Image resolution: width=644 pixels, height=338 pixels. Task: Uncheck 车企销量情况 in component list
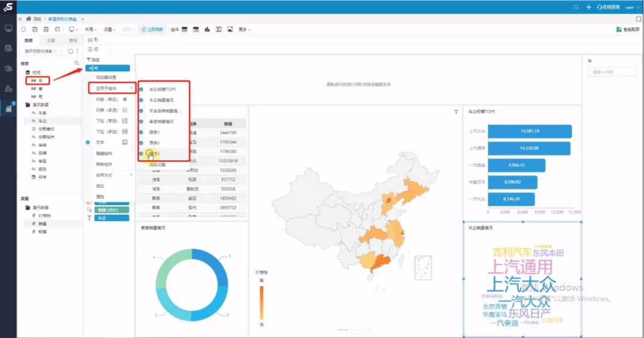click(x=141, y=100)
